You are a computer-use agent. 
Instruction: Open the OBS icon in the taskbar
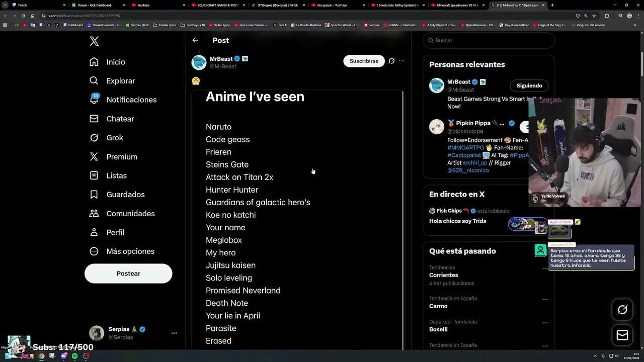coord(86,356)
